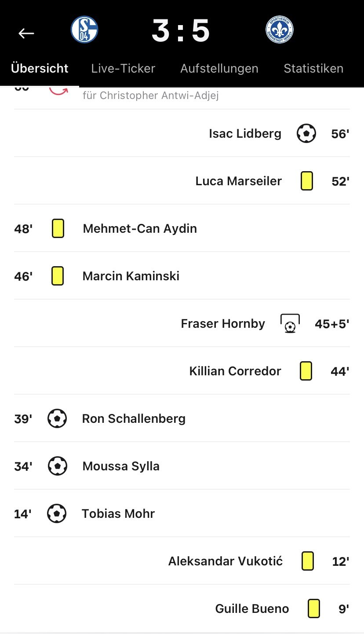Open the Aufstellungen tab

coord(219,69)
